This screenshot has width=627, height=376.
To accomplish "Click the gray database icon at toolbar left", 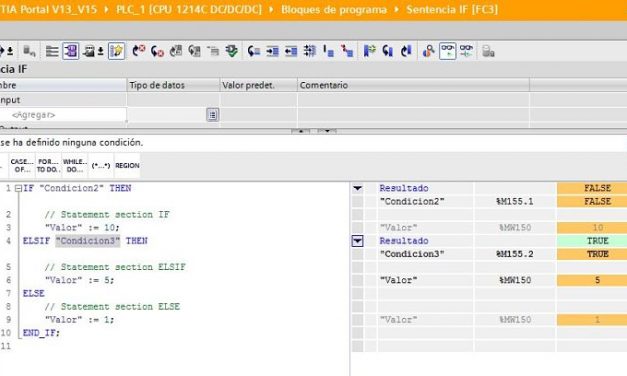I will pyautogui.click(x=29, y=51).
